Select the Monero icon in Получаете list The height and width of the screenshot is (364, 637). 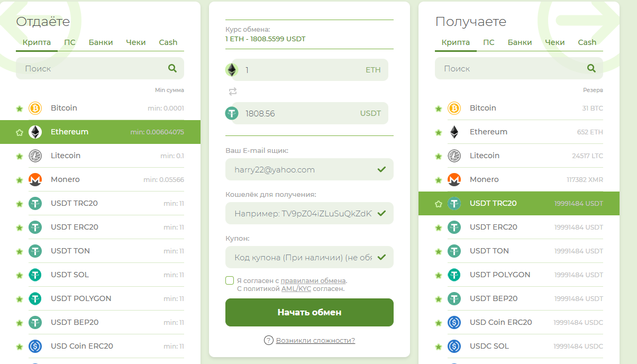pos(454,179)
